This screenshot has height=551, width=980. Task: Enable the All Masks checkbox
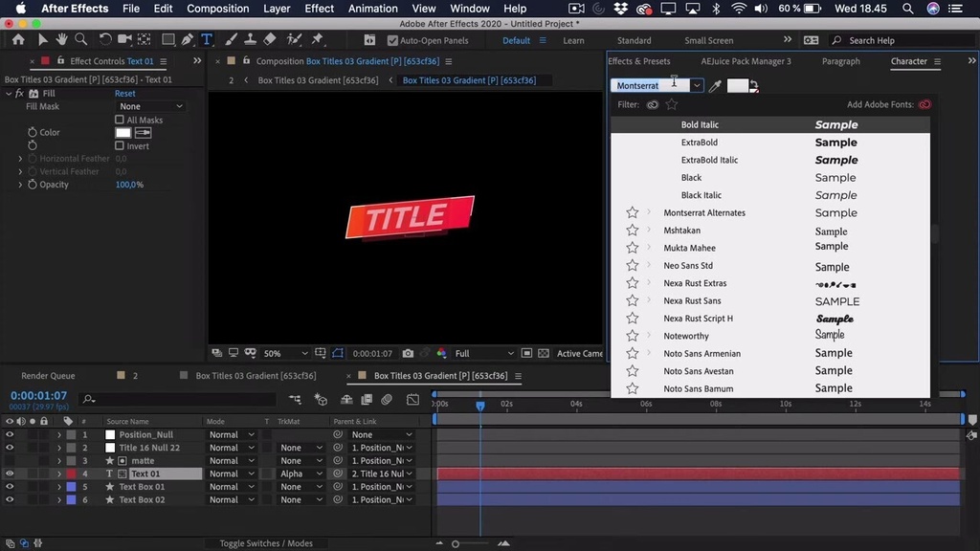tap(120, 120)
